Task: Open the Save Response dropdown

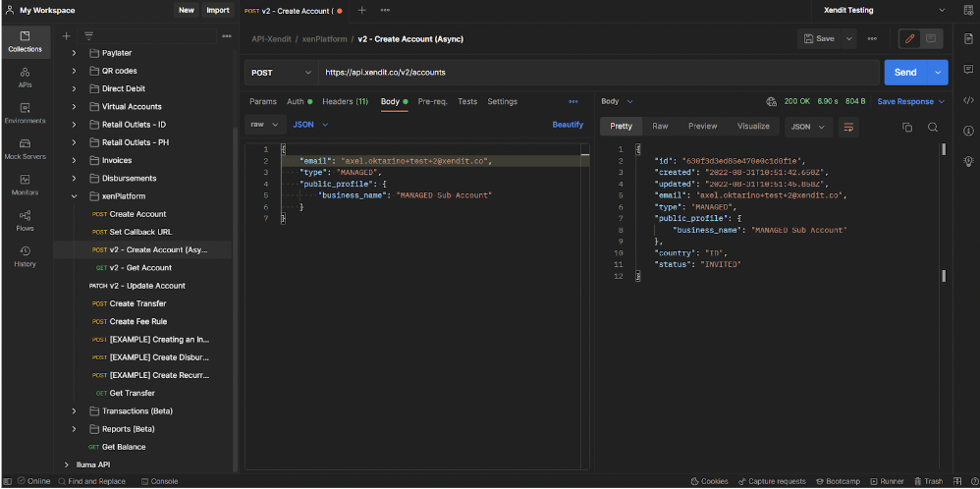Action: click(x=910, y=101)
